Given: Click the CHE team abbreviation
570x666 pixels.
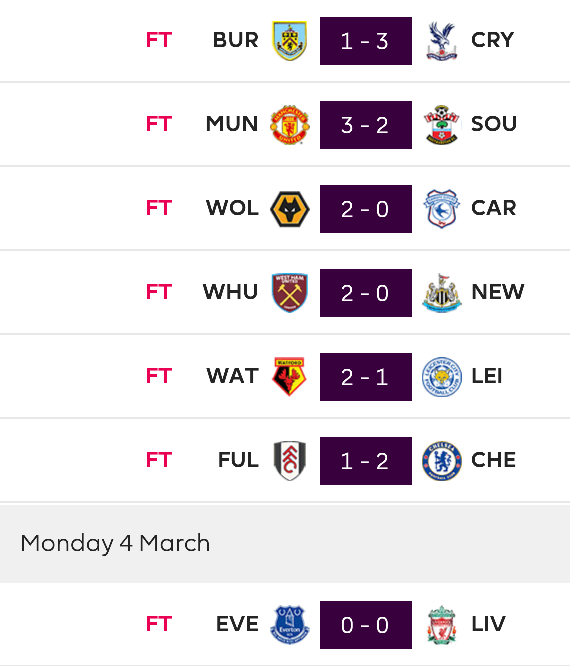Looking at the screenshot, I should tap(494, 460).
